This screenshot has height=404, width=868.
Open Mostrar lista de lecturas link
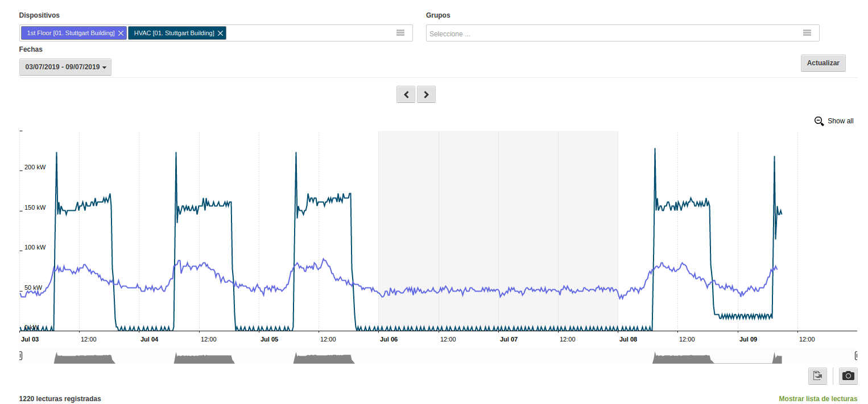click(x=818, y=399)
